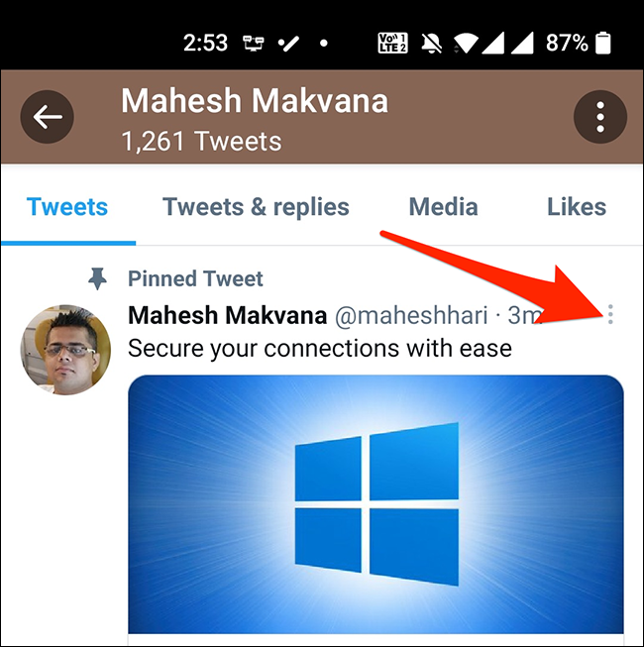
Task: Open Mahesh Makvana's profile avatar
Action: tap(65, 350)
